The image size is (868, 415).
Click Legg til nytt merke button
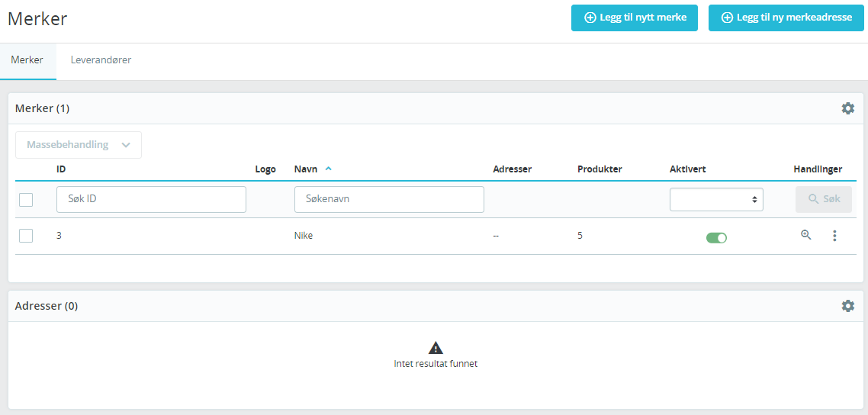tap(635, 18)
